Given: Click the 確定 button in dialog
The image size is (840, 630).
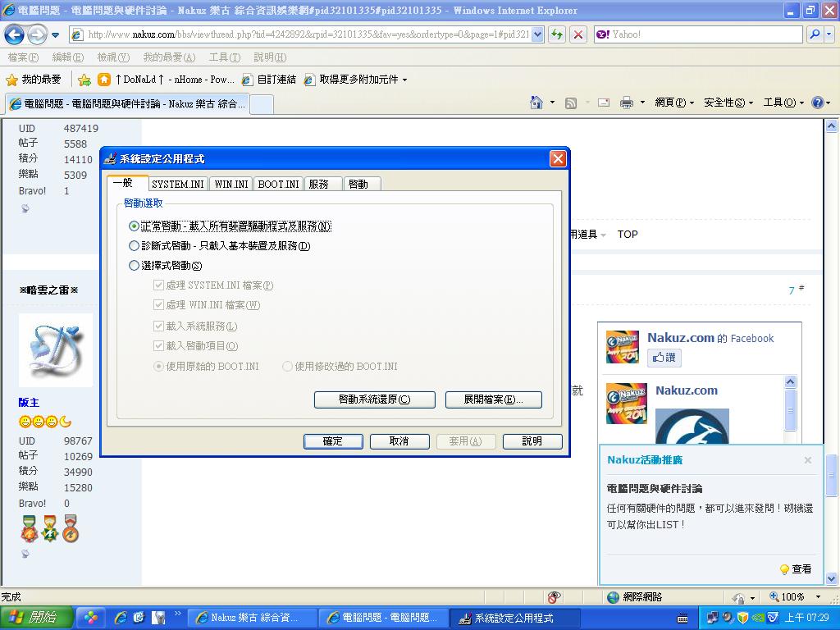Looking at the screenshot, I should [x=333, y=441].
